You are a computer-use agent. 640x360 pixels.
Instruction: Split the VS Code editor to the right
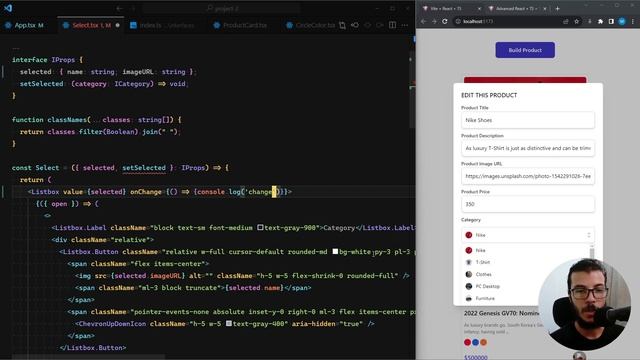click(392, 25)
